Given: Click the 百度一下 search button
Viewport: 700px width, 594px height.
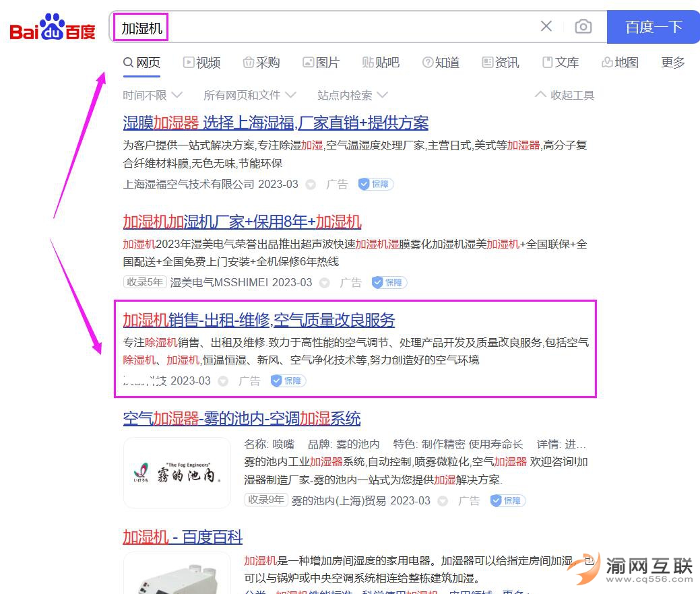Looking at the screenshot, I should (653, 27).
